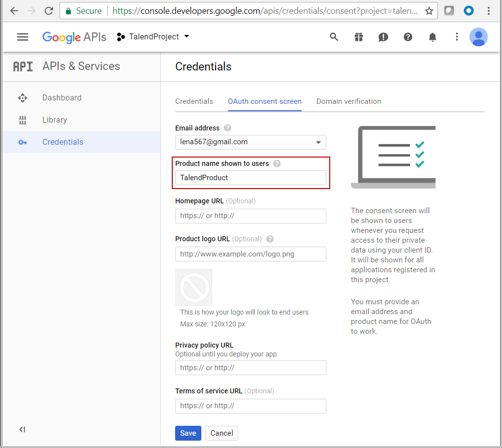Click the gift box icon

click(x=359, y=37)
